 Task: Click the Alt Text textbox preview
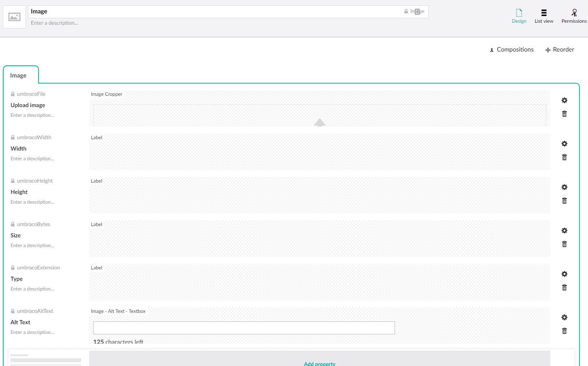click(x=244, y=328)
